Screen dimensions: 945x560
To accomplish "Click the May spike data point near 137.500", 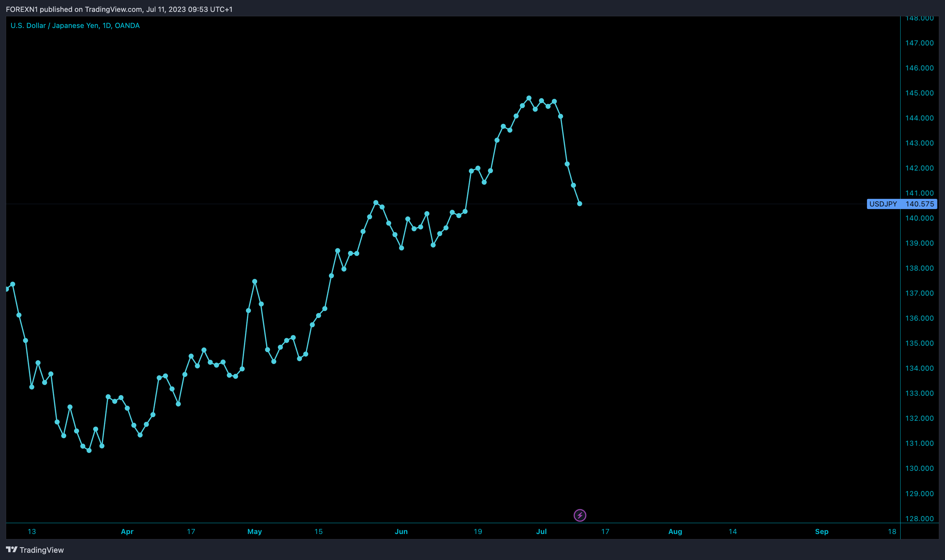I will 255,281.
